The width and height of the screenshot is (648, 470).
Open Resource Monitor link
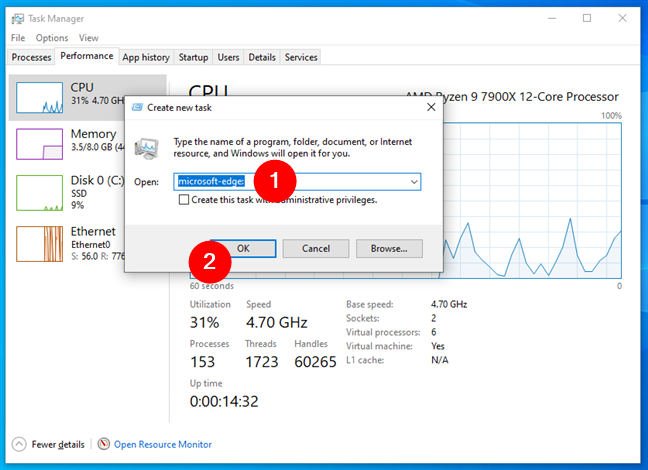163,444
